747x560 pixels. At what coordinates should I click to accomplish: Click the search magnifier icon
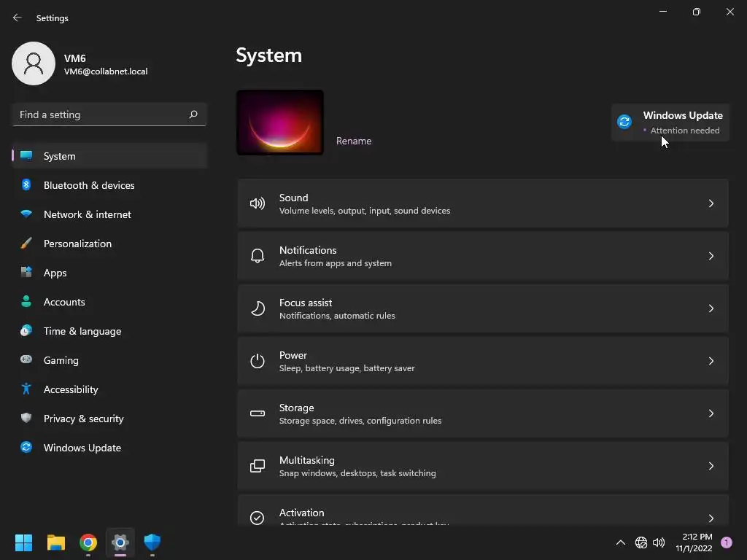(193, 114)
